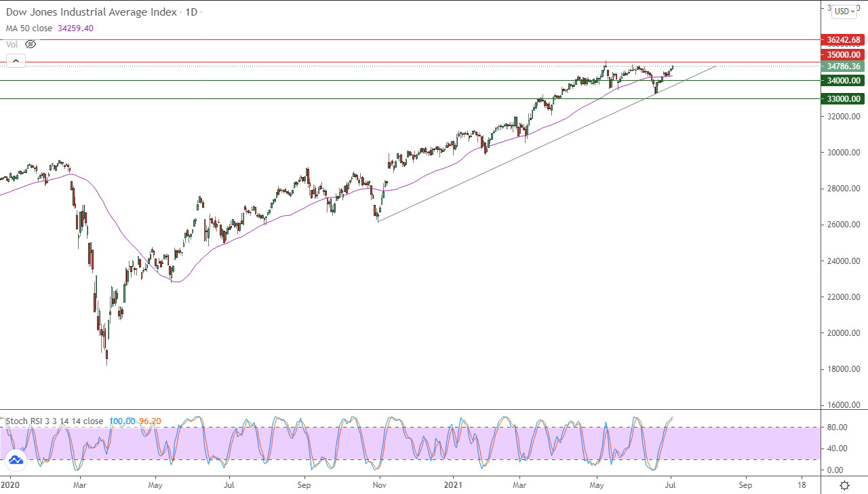Click the 2021 time axis label
The image size is (868, 494).
454,485
